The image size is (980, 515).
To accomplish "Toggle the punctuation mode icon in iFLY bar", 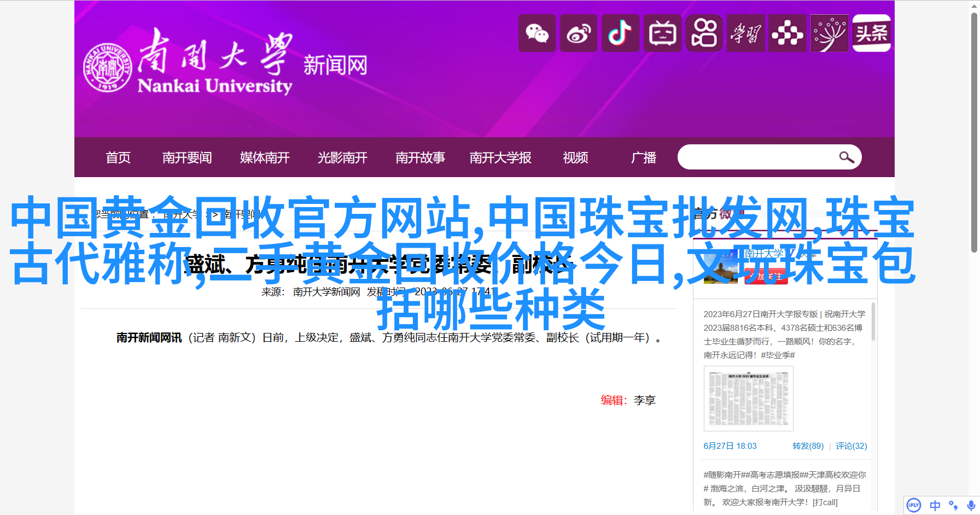I will tap(953, 505).
